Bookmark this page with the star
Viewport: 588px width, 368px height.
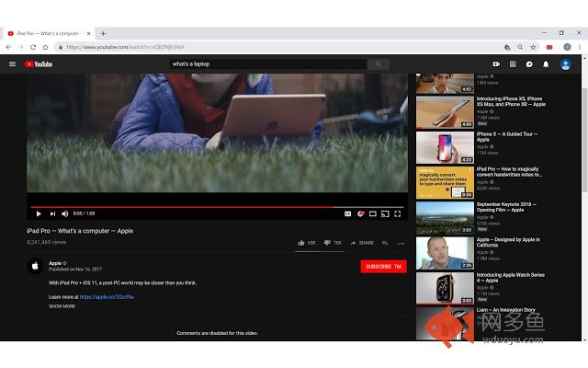tap(533, 47)
